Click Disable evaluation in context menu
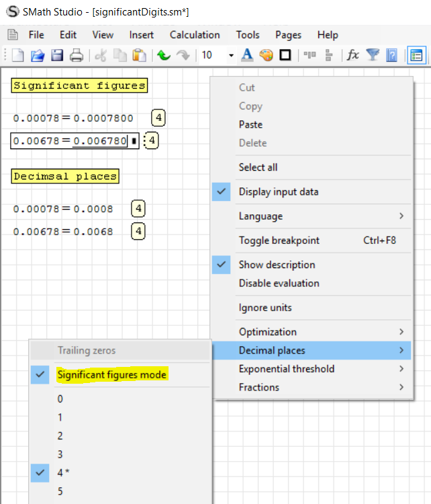This screenshot has width=431, height=504. [x=279, y=283]
